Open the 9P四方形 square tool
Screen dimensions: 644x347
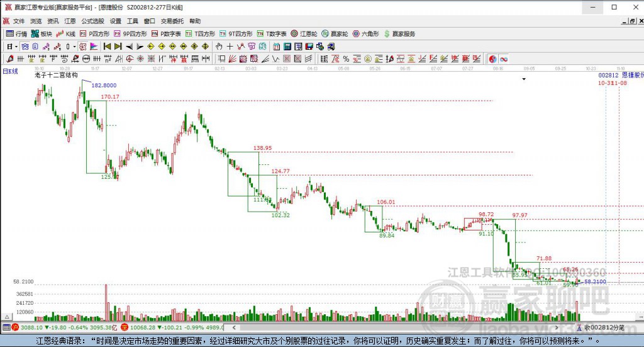pyautogui.click(x=130, y=34)
